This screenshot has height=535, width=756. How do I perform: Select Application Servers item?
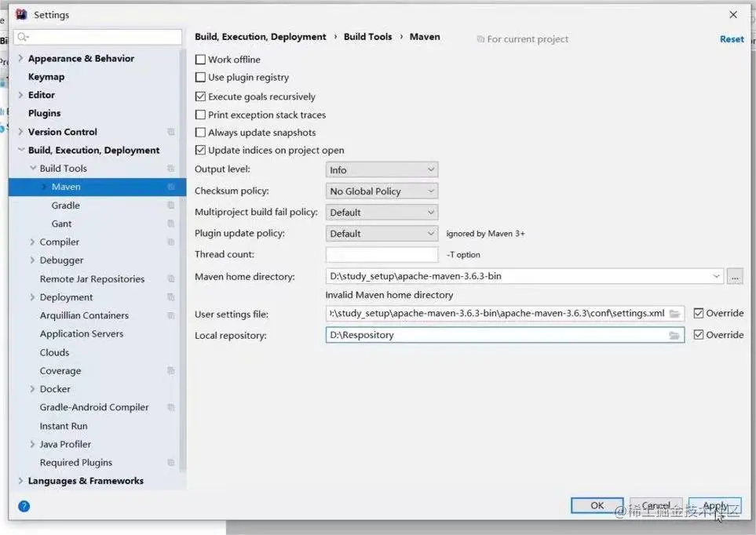82,333
